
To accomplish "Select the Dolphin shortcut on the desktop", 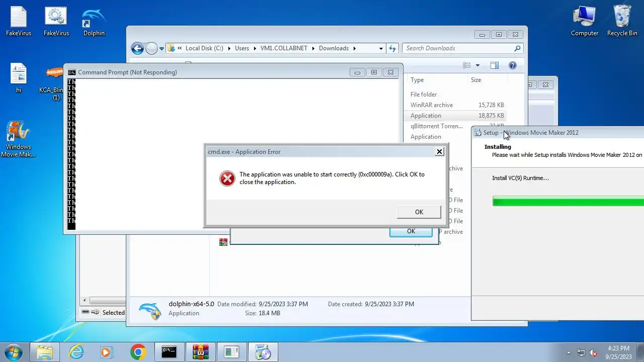I will [x=94, y=21].
